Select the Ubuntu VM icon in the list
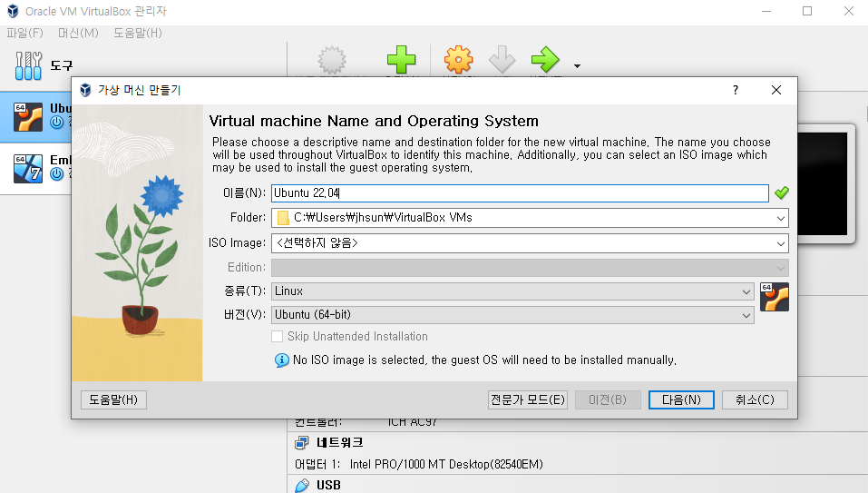Screen dimensions: 868x493 pyautogui.click(x=28, y=117)
